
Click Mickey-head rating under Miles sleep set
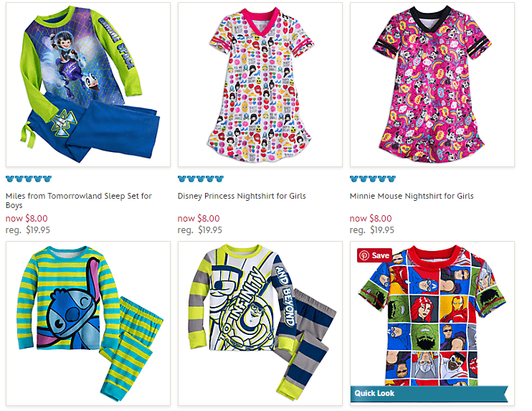(29, 179)
